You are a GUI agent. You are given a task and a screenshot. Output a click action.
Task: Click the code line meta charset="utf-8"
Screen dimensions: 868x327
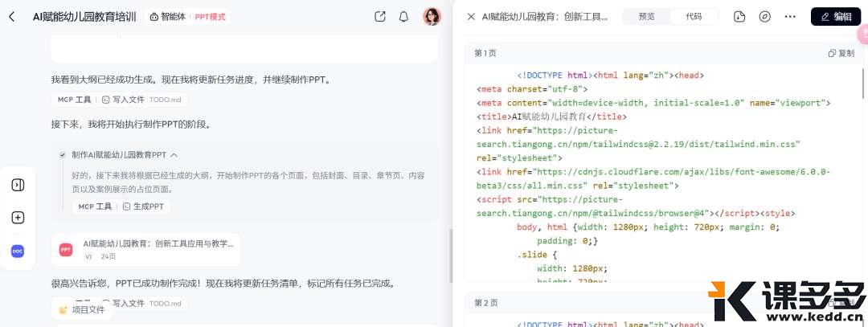(532, 89)
